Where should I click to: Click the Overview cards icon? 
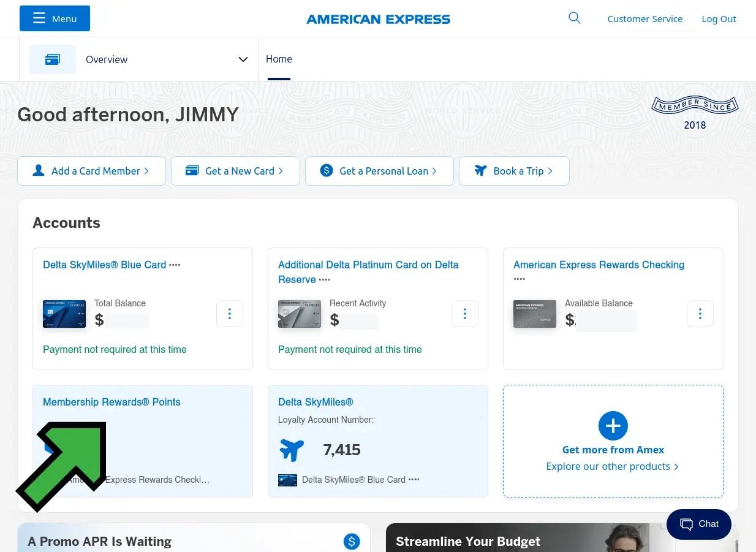(53, 59)
